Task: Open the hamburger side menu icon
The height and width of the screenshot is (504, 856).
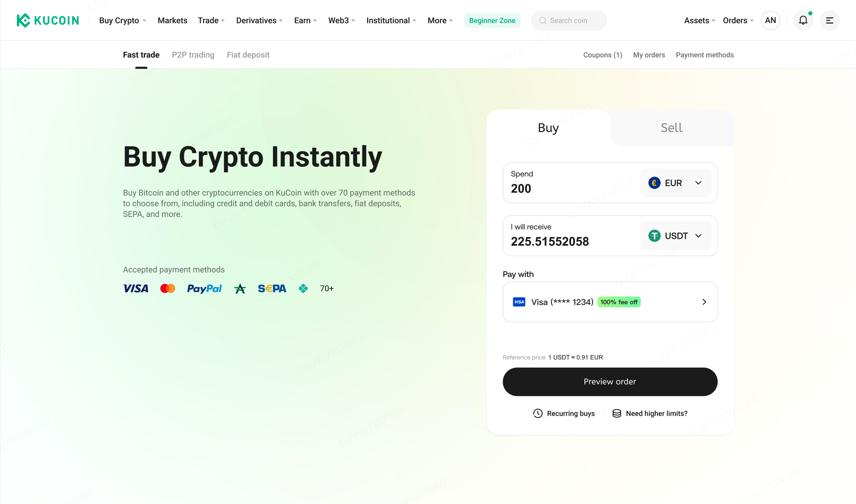Action: click(x=829, y=21)
